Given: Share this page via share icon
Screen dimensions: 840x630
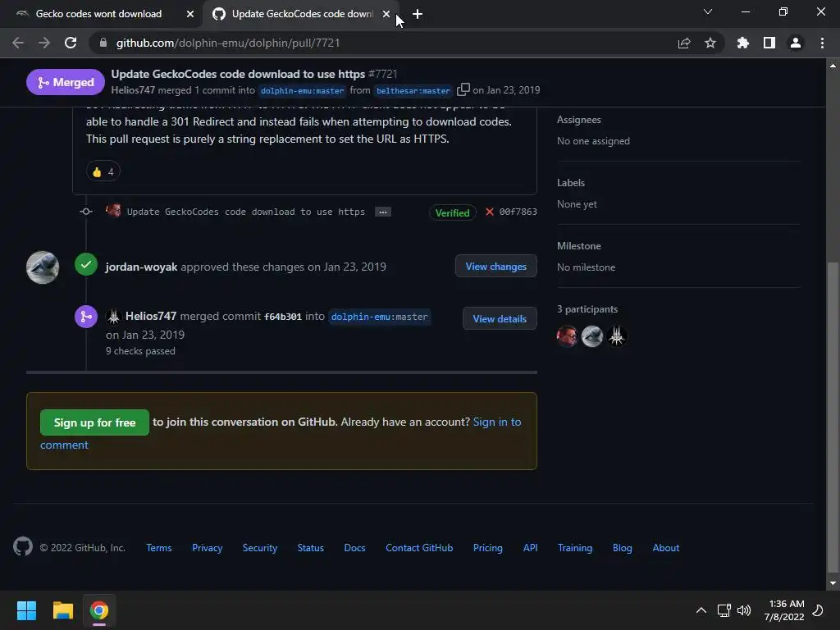Looking at the screenshot, I should tap(684, 43).
